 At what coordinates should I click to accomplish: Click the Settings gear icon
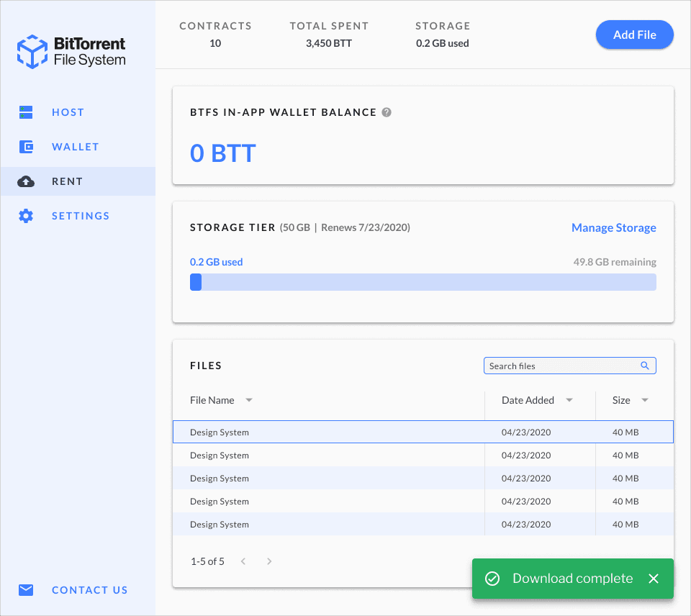point(26,216)
